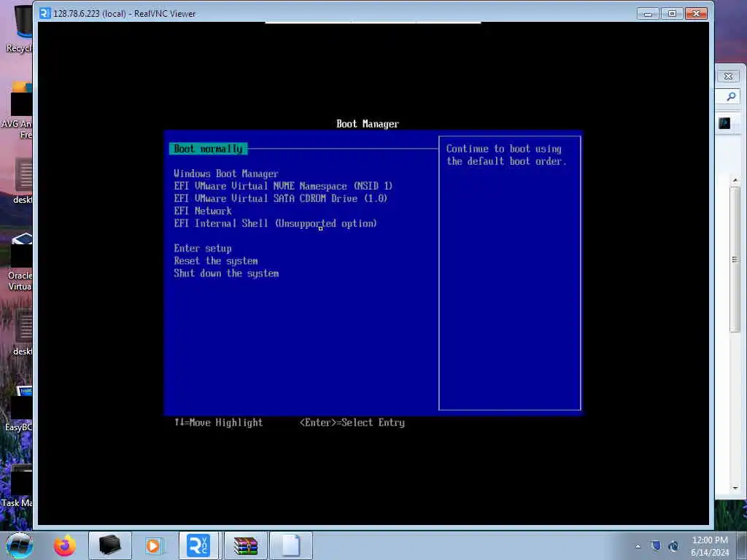The image size is (747, 560).
Task: Close the background window's side panel
Action: 729,76
